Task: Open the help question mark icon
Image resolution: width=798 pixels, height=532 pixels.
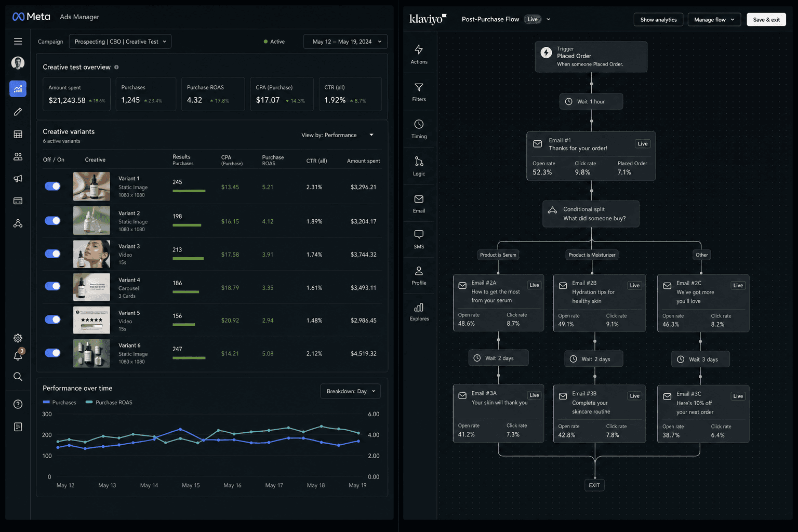Action: [x=18, y=404]
